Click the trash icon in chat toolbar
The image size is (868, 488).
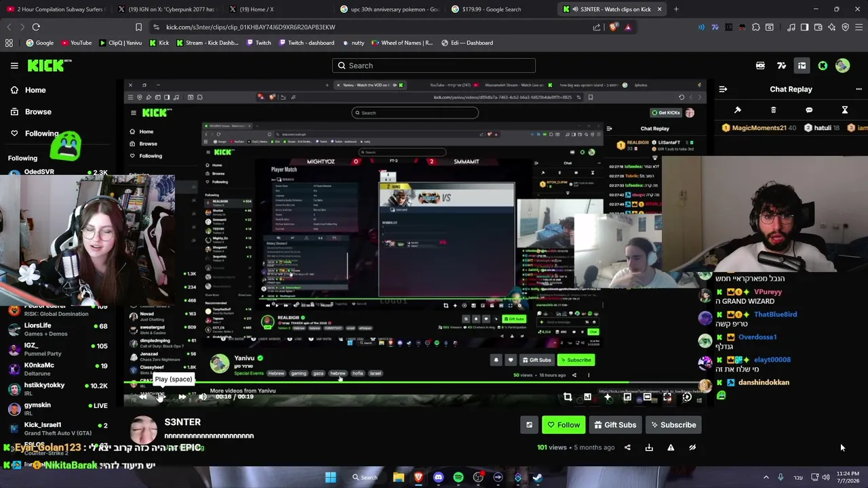773,110
